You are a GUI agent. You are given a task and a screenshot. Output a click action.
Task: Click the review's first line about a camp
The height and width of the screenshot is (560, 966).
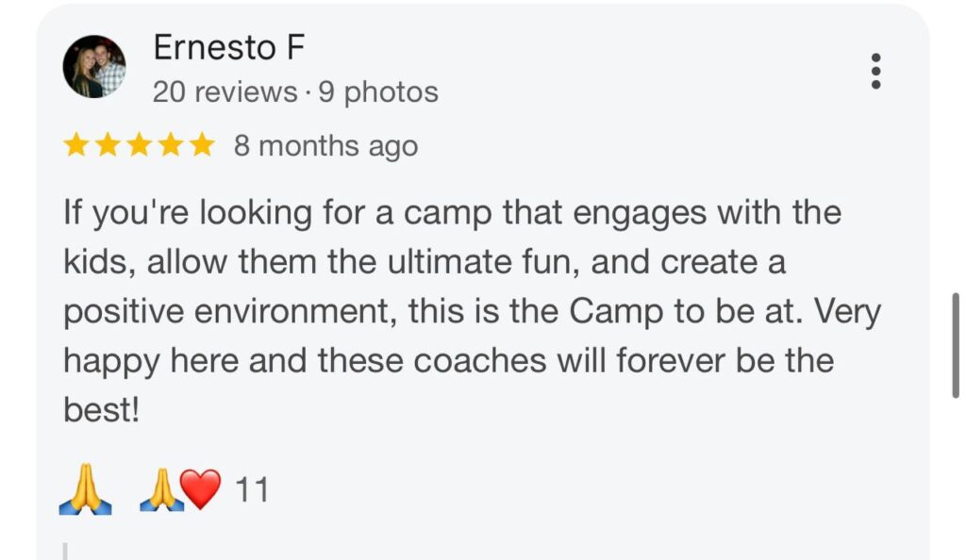point(452,212)
